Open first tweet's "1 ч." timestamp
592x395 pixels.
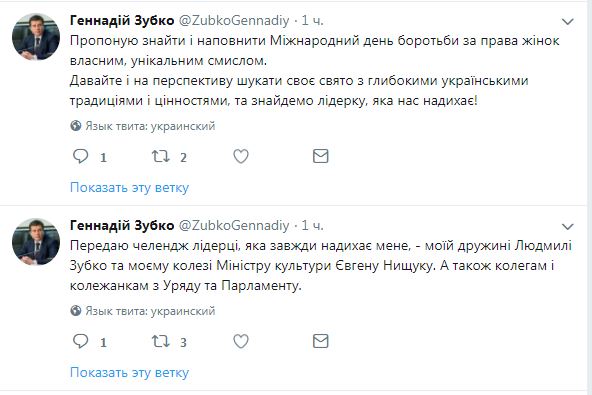tap(312, 20)
